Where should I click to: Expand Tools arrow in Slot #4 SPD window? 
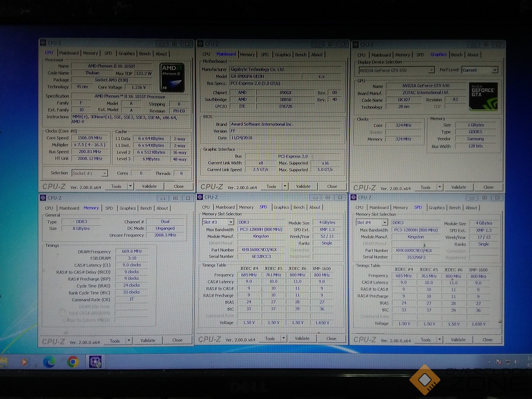click(x=439, y=340)
